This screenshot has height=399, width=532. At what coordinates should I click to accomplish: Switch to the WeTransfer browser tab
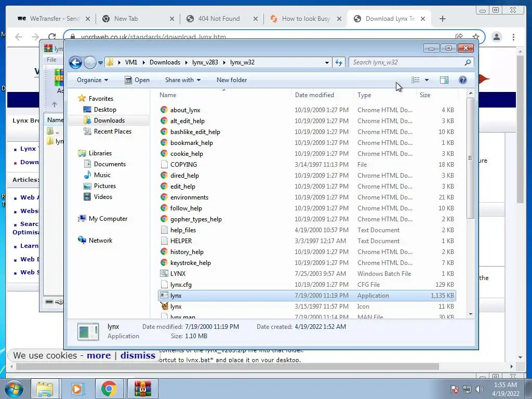[54, 19]
